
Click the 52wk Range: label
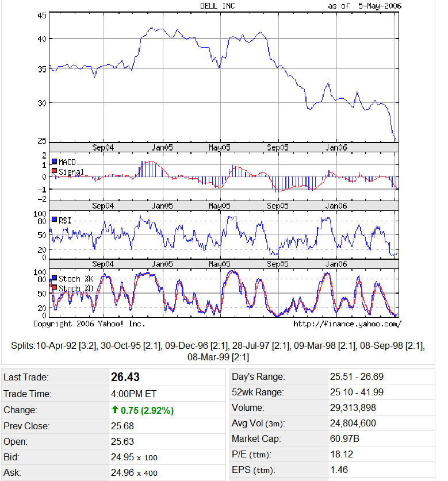click(258, 393)
